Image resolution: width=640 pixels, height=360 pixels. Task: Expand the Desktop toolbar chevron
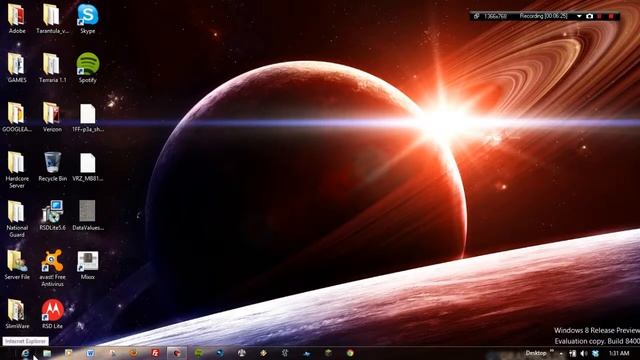tap(552, 351)
